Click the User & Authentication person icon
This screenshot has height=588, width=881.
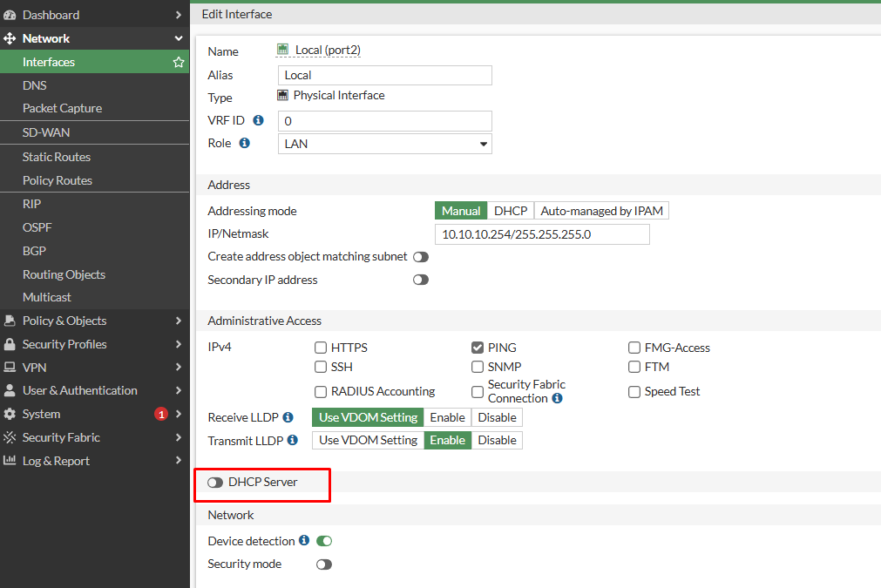click(10, 390)
